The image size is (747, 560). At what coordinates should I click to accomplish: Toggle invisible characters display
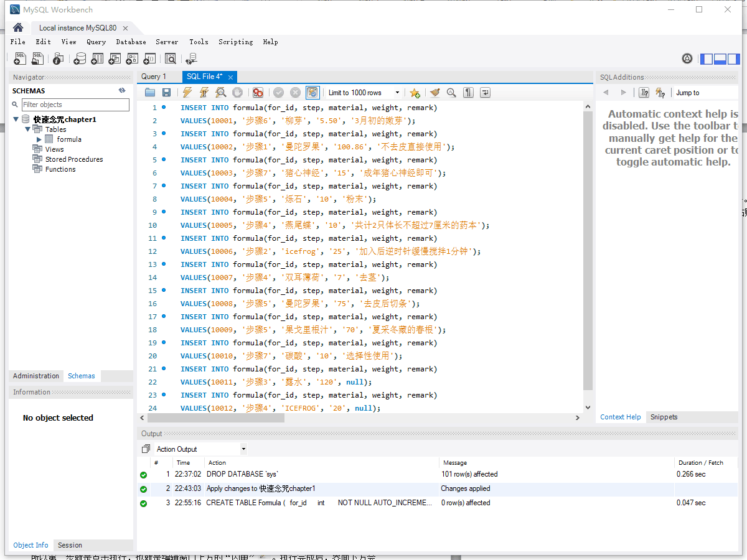tap(468, 93)
